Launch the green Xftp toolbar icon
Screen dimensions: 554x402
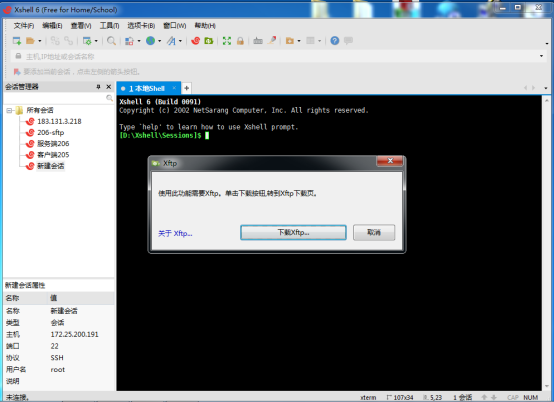tap(209, 41)
